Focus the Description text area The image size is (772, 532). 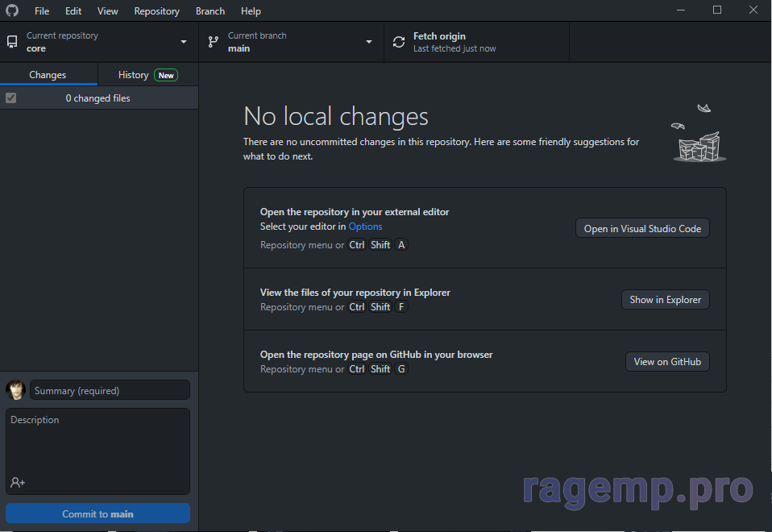[x=98, y=451]
